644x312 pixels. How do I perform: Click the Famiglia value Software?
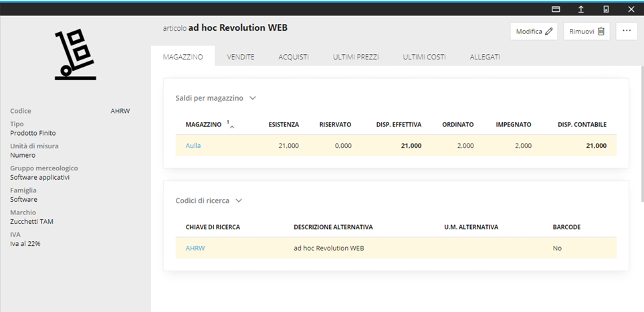[24, 200]
